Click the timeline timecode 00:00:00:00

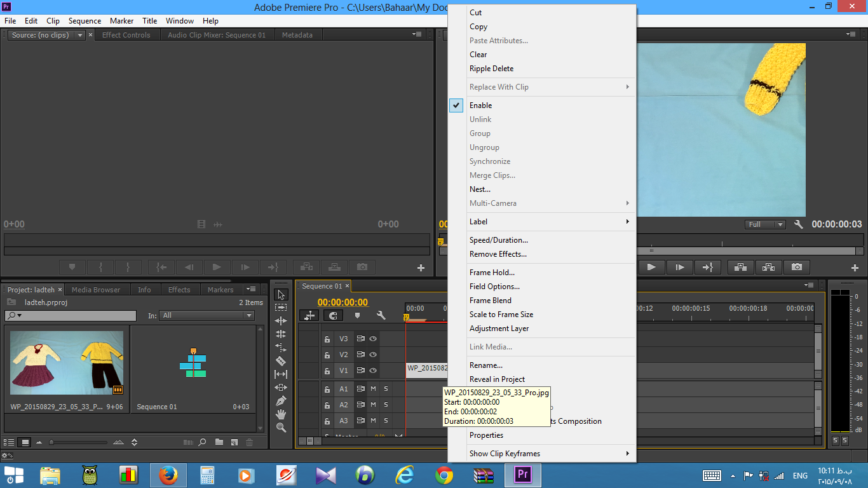click(x=342, y=302)
